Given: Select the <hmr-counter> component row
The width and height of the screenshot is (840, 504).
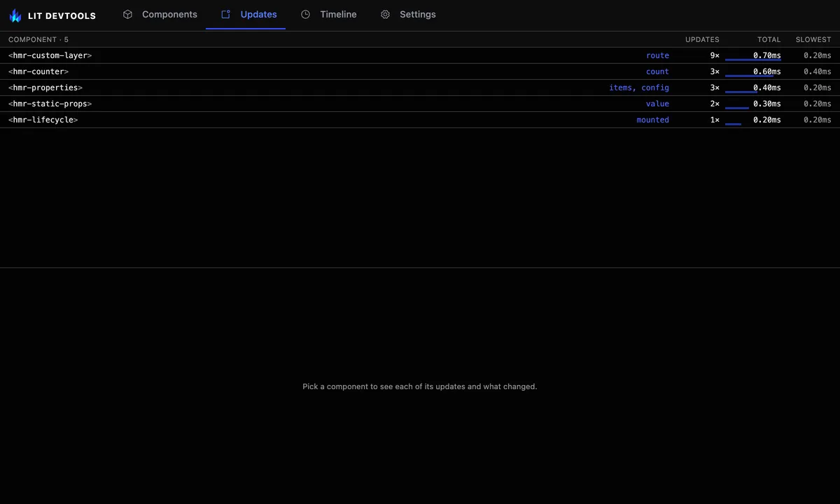Looking at the screenshot, I should click(x=420, y=71).
